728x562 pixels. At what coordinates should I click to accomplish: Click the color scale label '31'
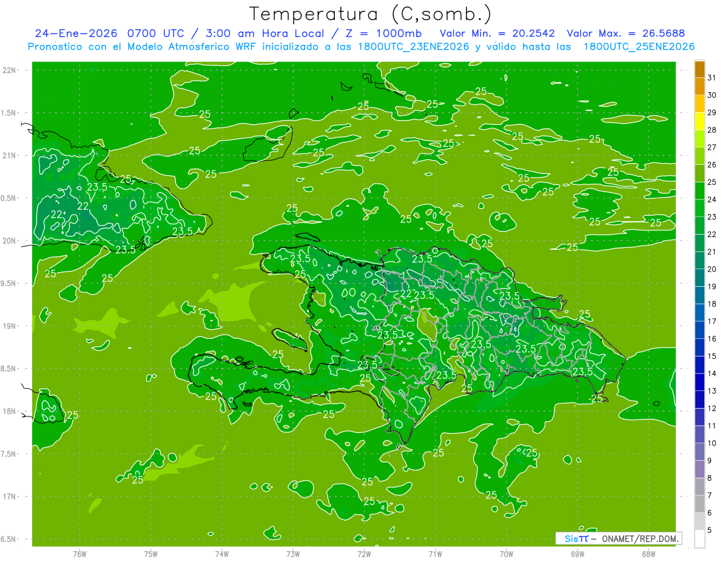(712, 77)
